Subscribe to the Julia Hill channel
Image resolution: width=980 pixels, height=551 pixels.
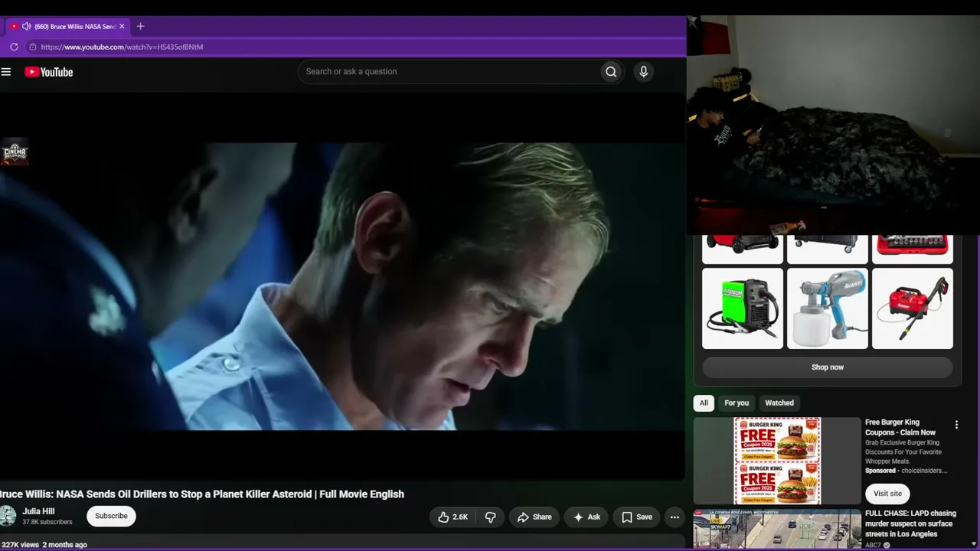point(111,516)
